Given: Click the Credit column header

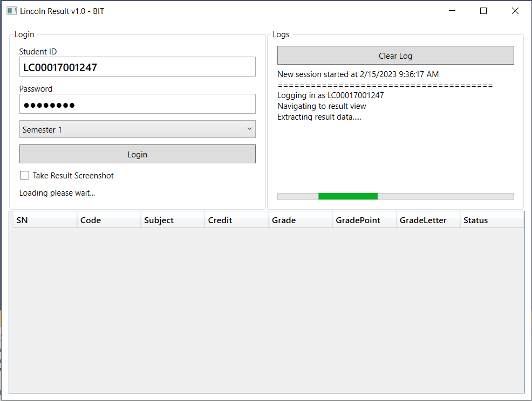Looking at the screenshot, I should pos(220,220).
